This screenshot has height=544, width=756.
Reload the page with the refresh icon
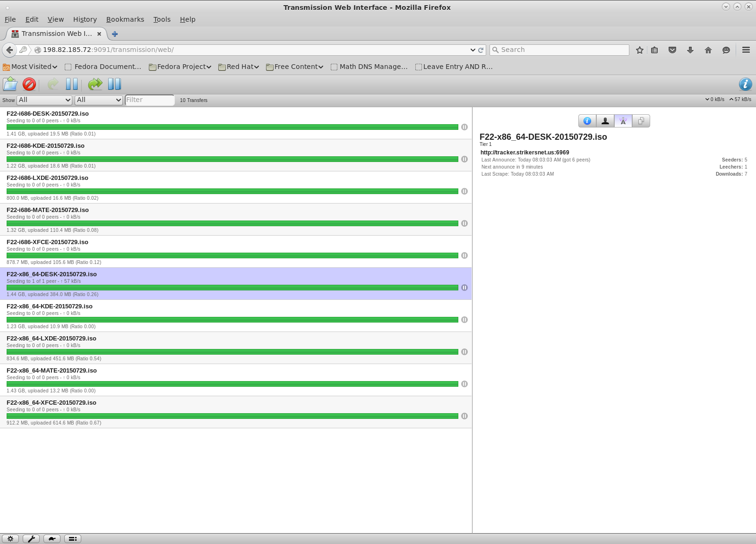481,50
